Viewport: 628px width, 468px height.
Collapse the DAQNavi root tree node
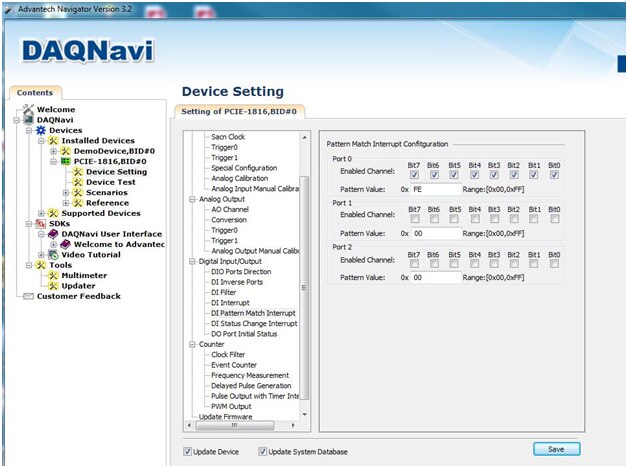[16, 120]
